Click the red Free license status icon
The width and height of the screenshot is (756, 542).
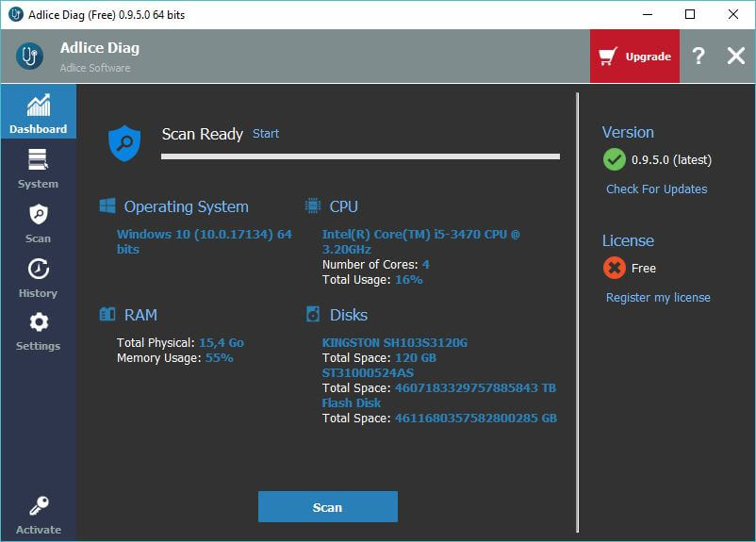615,268
